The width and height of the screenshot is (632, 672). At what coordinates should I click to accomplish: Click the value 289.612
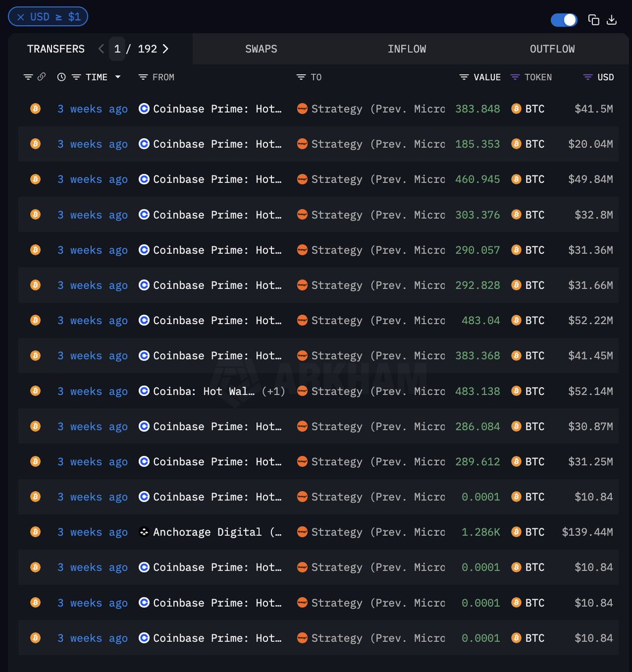477,461
